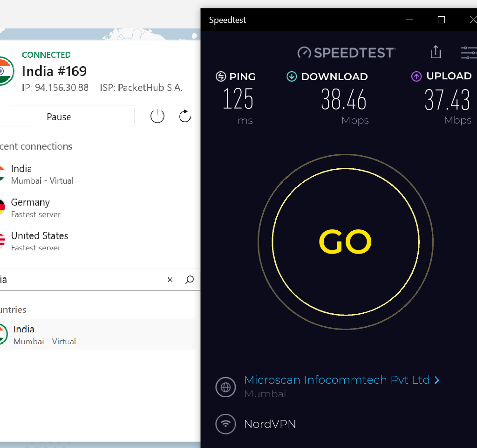Clear the NordVPN search field
Screen dimensions: 477x448
tap(170, 279)
